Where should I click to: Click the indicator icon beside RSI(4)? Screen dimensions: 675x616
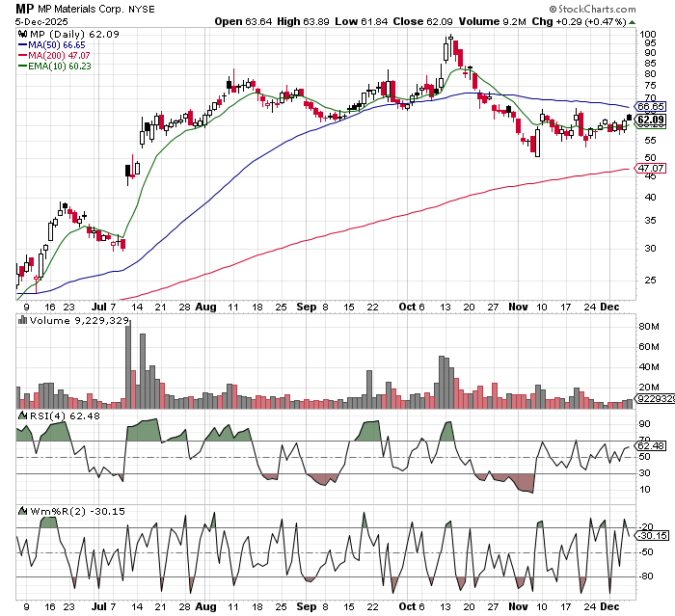point(23,415)
